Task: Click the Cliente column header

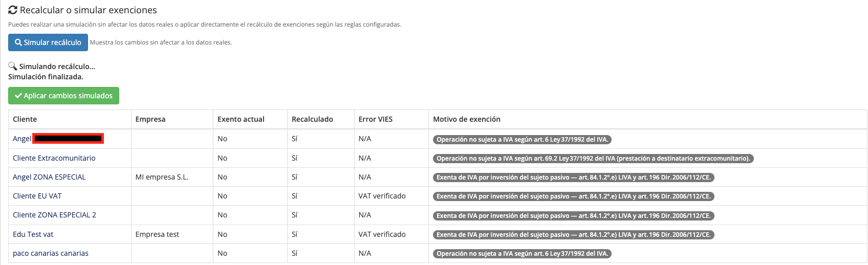Action: point(25,119)
